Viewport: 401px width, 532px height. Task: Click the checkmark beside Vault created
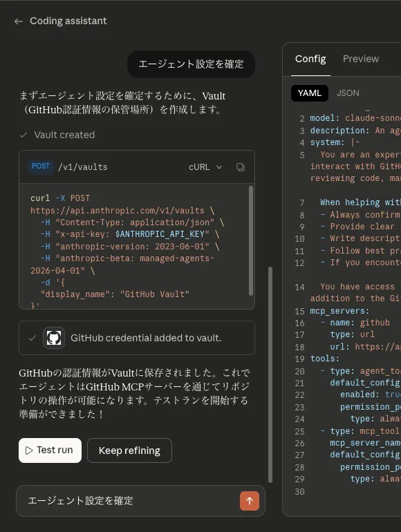(24, 135)
